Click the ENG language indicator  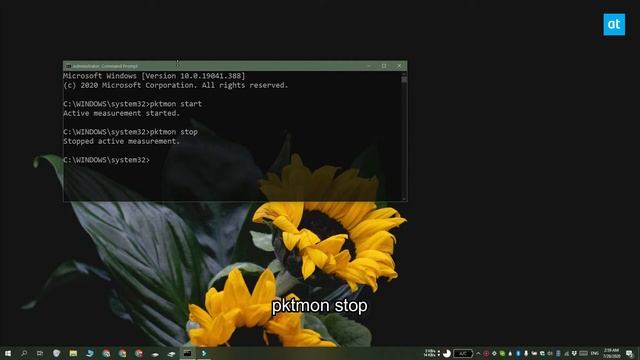594,353
